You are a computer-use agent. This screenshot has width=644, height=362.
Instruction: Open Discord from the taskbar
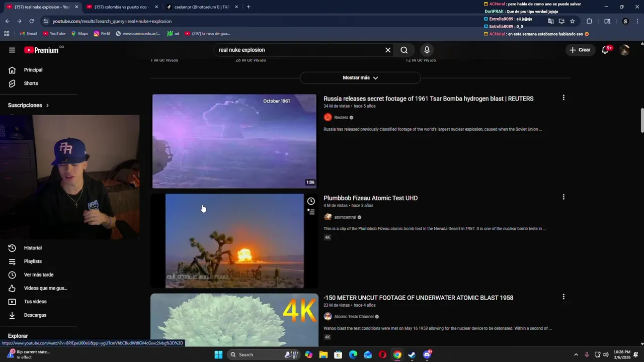(427, 354)
